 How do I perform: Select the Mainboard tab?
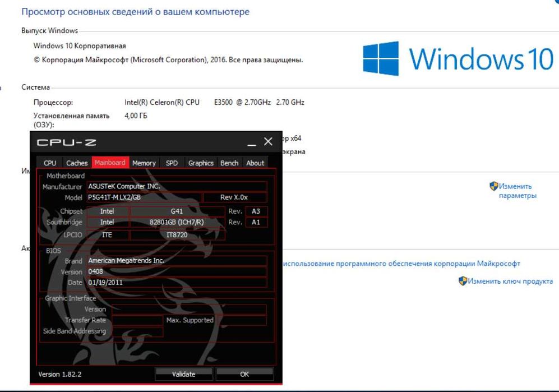[x=110, y=162]
